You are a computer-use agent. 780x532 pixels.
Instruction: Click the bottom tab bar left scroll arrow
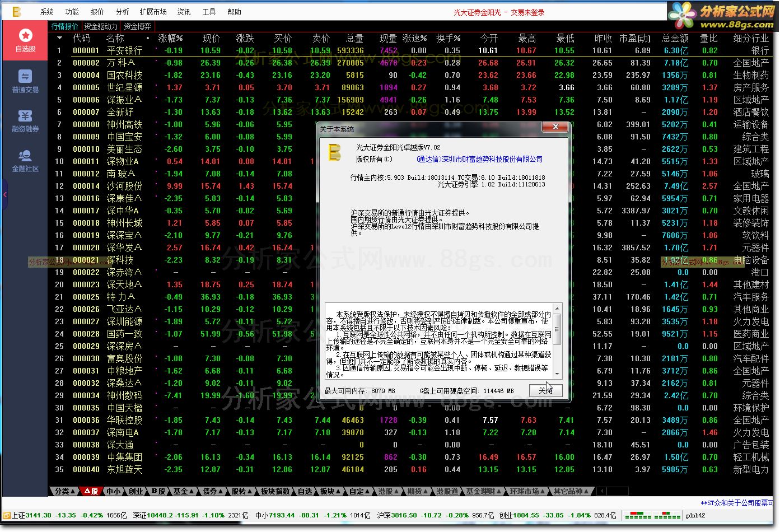[602, 491]
